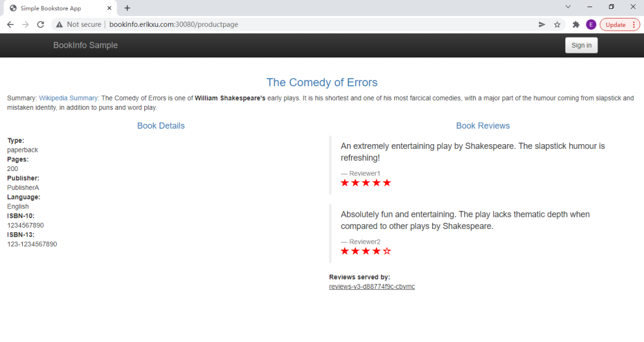Screen dimensions: 644x342
Task: Click the reviews-v3 pod name link
Action: pos(371,287)
